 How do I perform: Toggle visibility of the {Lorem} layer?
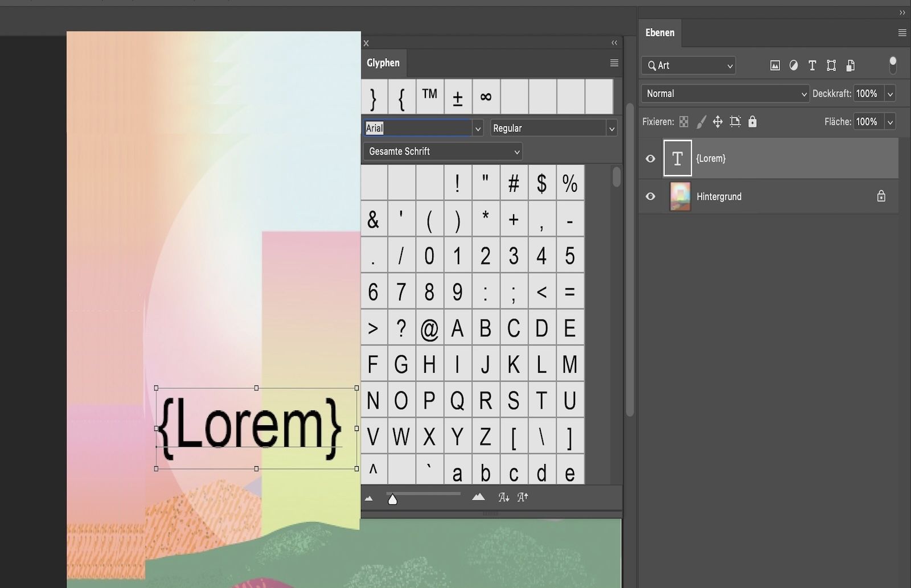point(650,158)
